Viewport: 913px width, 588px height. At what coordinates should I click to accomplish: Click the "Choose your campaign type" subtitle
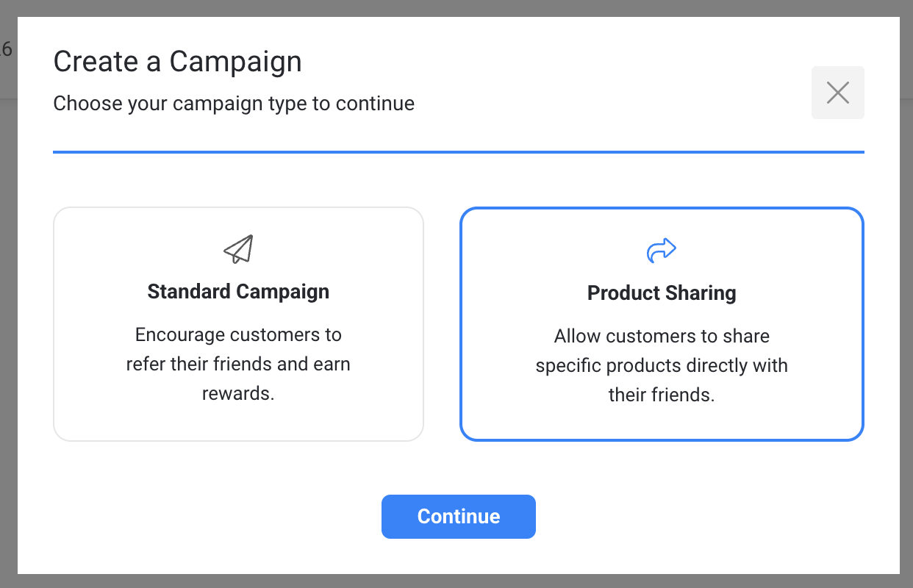pos(234,104)
